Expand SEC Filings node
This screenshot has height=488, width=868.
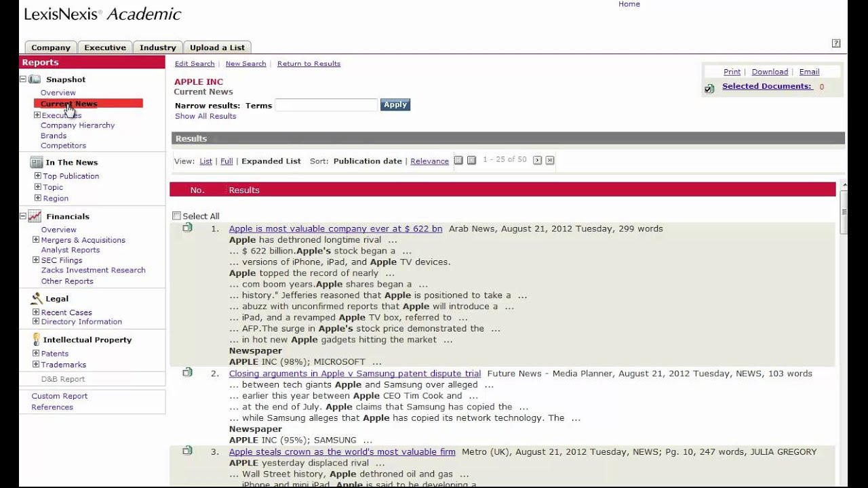[x=36, y=260]
